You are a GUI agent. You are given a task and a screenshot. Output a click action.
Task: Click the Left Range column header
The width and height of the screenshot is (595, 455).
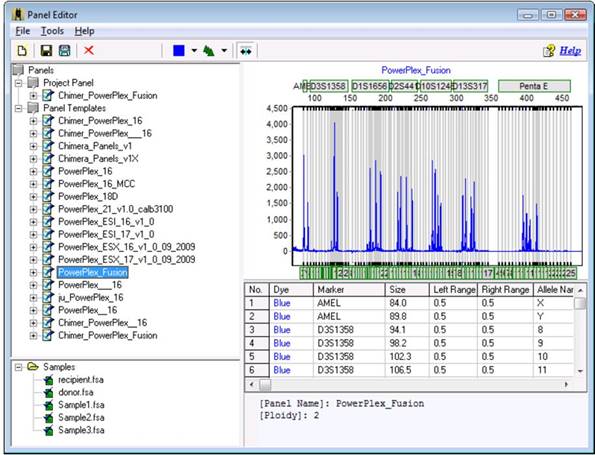[453, 290]
